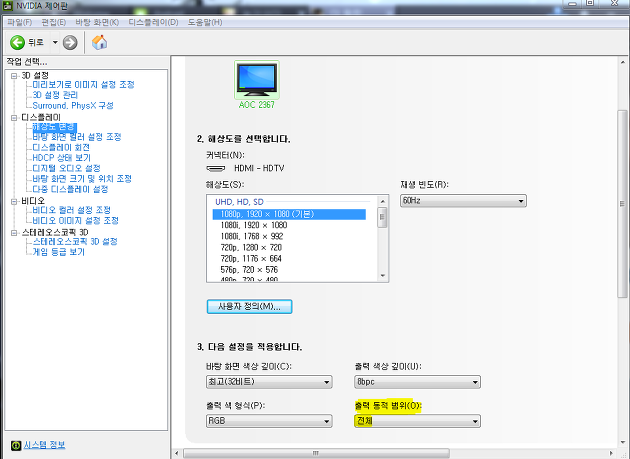This screenshot has width=630, height=459.
Task: Click main panel vertical scrollbar thumb
Action: 622,203
